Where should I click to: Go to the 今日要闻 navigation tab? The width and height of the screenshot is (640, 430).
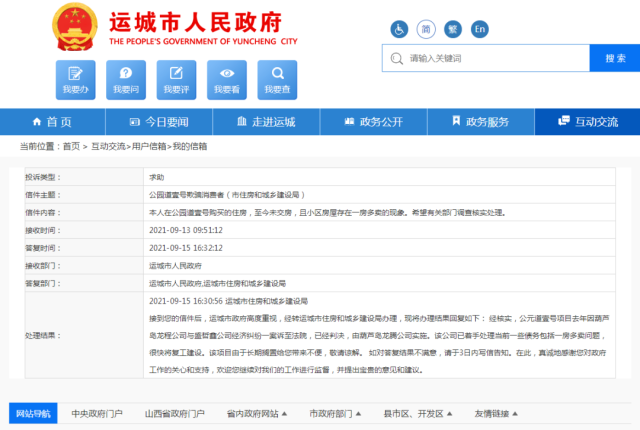coord(159,122)
